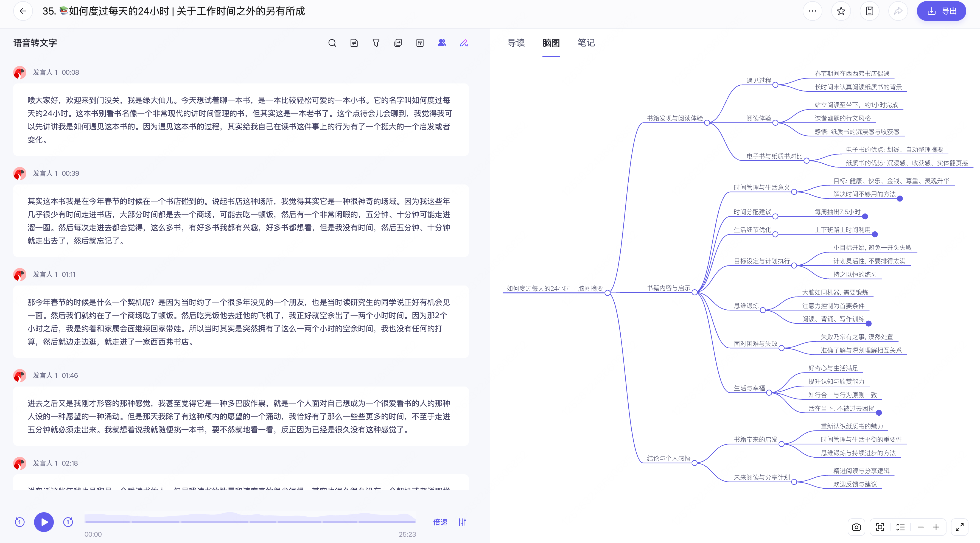Open transcript search with the magnifier icon
980x543 pixels.
[x=332, y=43]
